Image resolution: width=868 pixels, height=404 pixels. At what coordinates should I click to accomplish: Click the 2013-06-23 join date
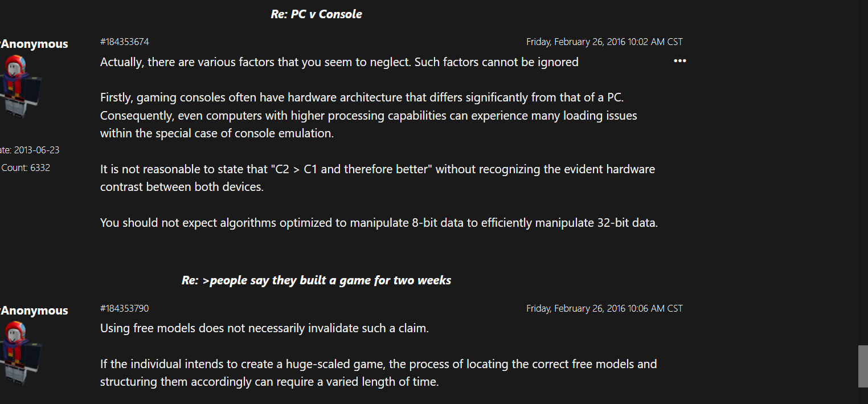(31, 150)
